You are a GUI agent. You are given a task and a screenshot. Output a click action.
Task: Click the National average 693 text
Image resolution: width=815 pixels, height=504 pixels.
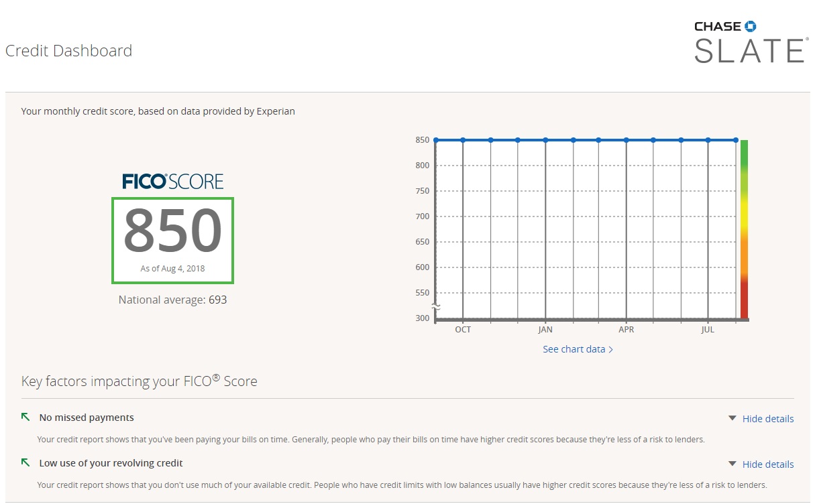pos(172,300)
